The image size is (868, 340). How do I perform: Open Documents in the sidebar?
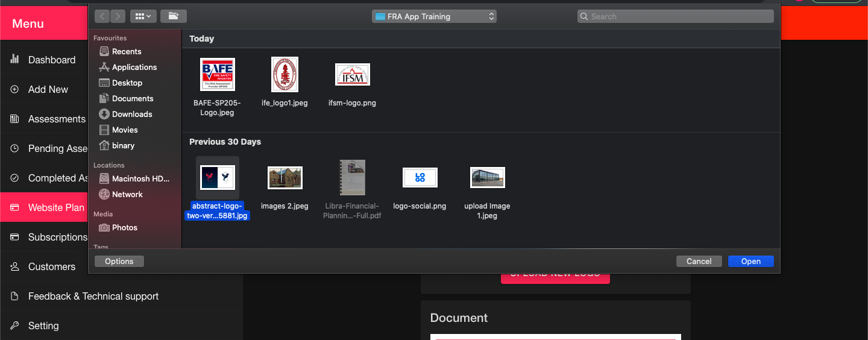[133, 98]
